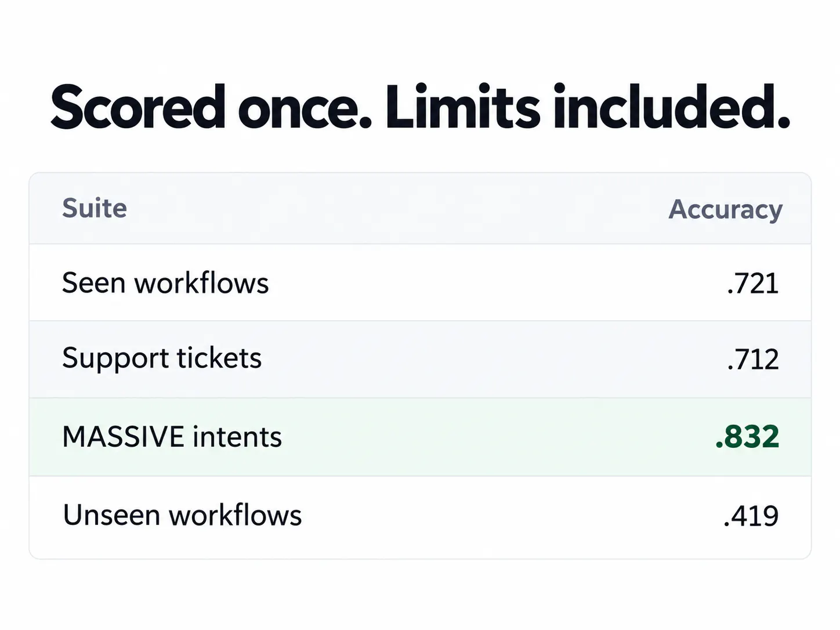Select the green .832 accuracy value
This screenshot has height=630, width=840.
point(747,437)
